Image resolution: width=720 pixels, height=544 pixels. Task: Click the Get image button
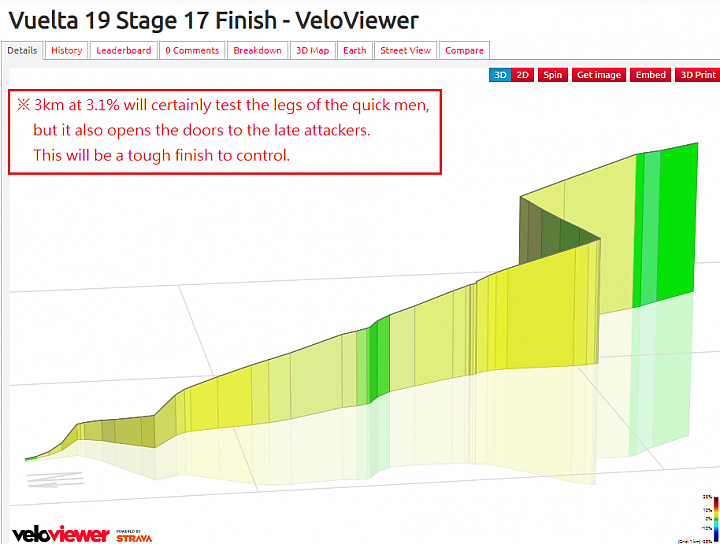(599, 75)
